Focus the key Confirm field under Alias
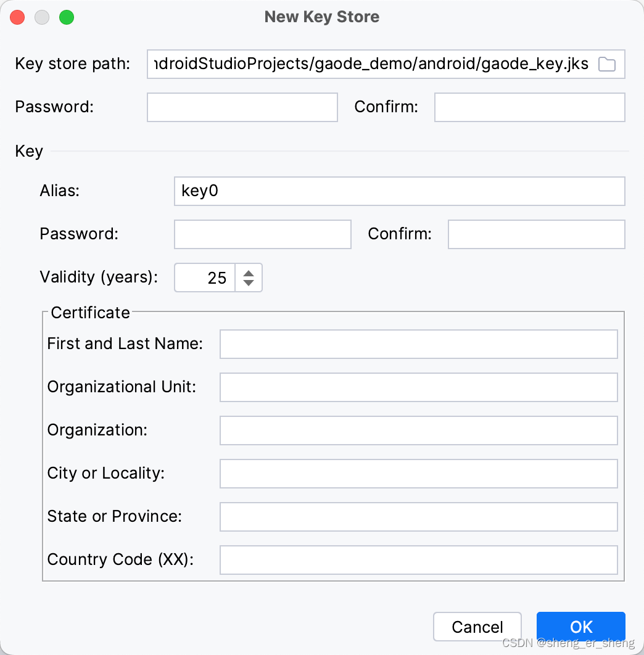Screen dimensions: 644x655 [x=537, y=234]
